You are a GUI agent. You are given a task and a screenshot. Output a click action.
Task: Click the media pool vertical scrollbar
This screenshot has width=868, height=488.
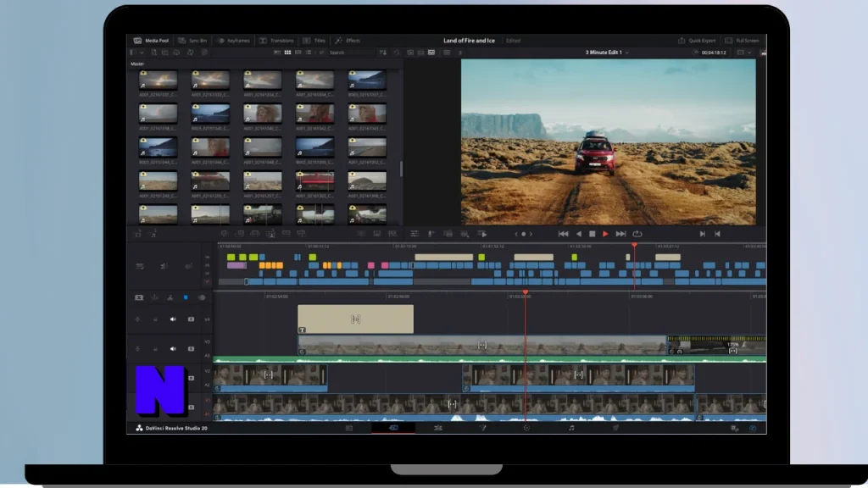(401, 169)
